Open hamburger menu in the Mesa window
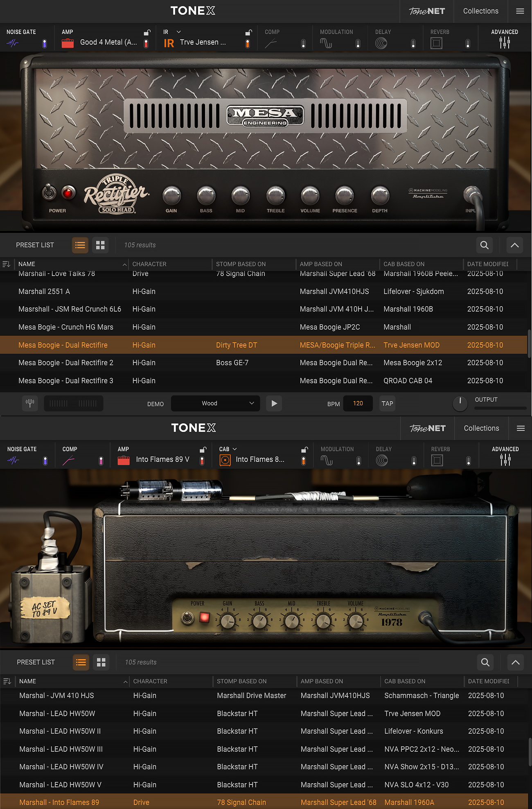This screenshot has height=809, width=532. (x=520, y=11)
